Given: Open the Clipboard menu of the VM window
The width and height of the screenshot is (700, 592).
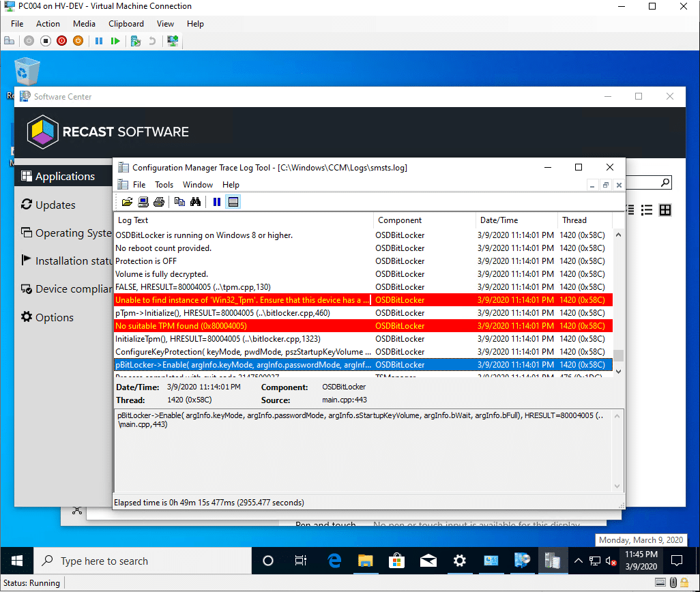Looking at the screenshot, I should tap(126, 23).
